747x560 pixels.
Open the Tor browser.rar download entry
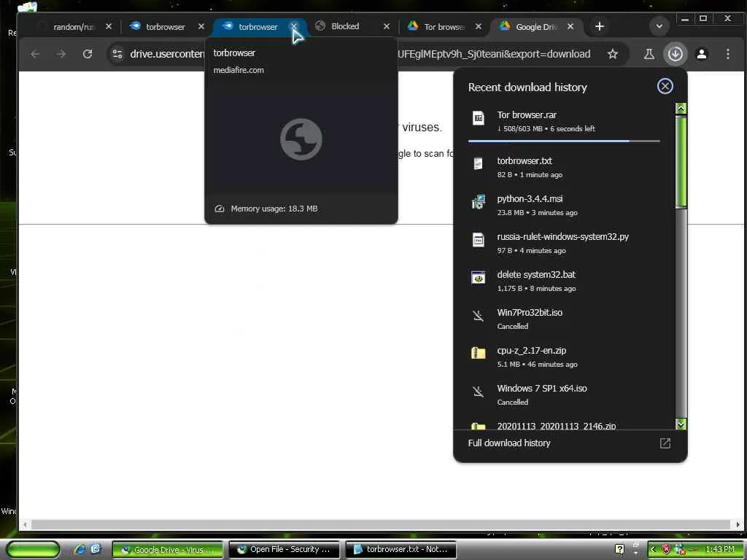tap(564, 122)
